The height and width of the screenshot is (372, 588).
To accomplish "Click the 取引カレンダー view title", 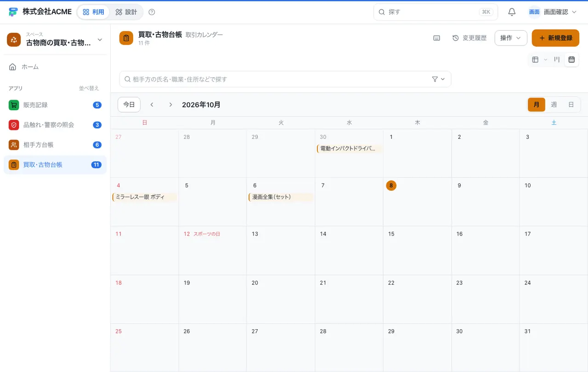I will pos(204,34).
